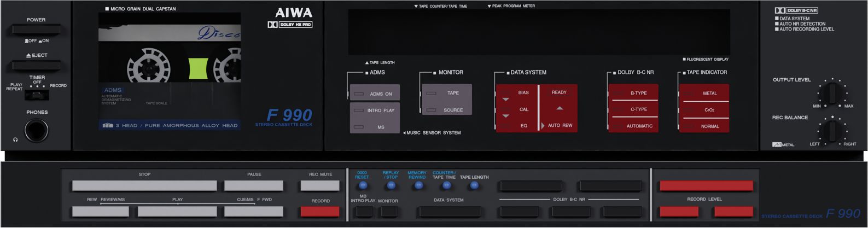Viewport: 868px width, 228px height.
Task: Click the MEMORY REWIND blue button
Action: (418, 185)
